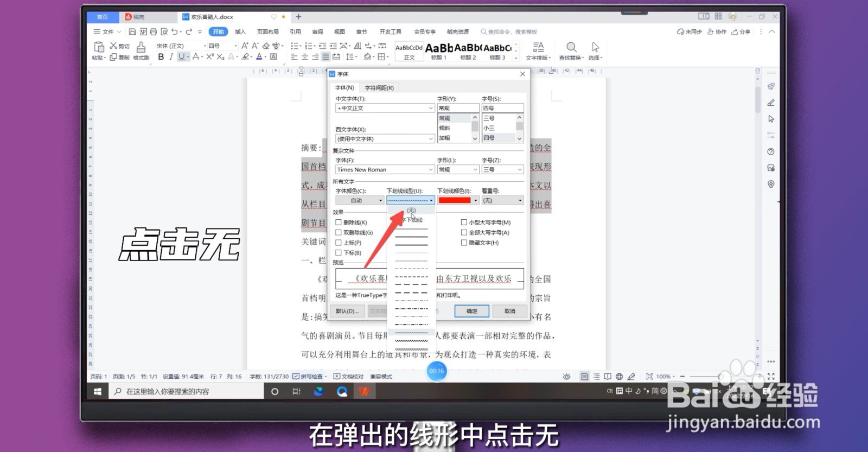Viewport: 868px width, 452px height.
Task: Open the 字号(Z) 三号 dropdown
Action: point(502,169)
